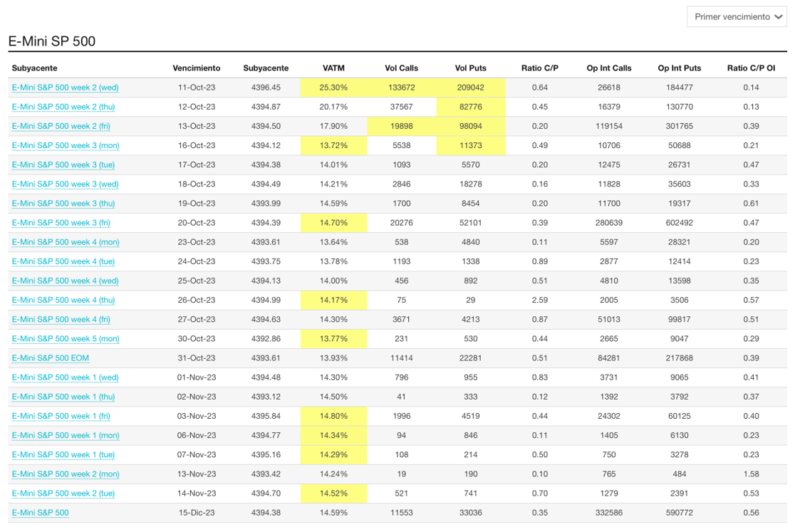Screen dimensions: 800x532
Task: Open the Primer vencimiento dropdown
Action: point(737,16)
